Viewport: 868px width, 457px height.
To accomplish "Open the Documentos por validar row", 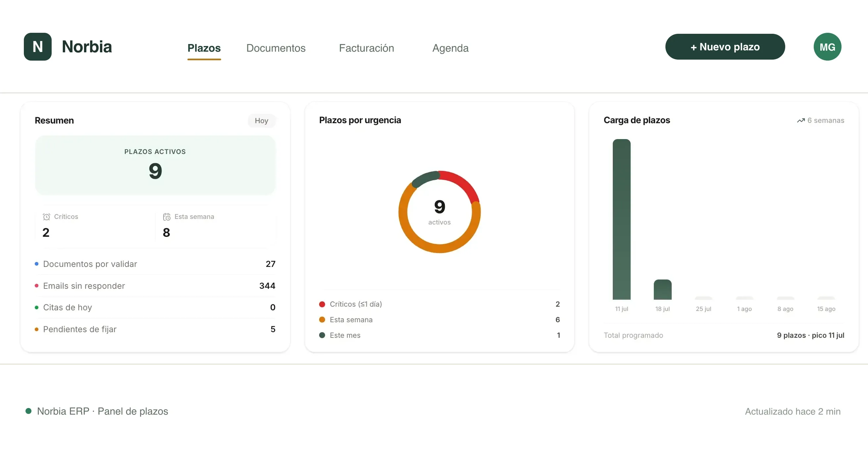I will click(155, 264).
